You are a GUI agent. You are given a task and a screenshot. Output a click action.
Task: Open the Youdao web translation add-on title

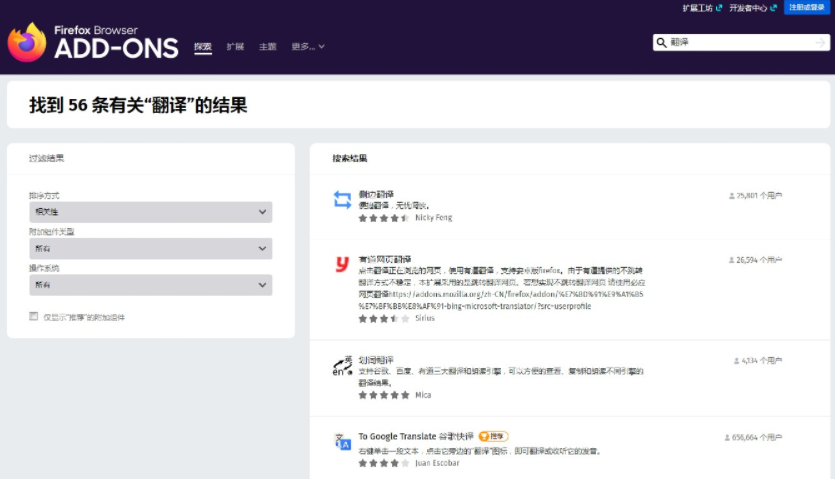[385, 259]
